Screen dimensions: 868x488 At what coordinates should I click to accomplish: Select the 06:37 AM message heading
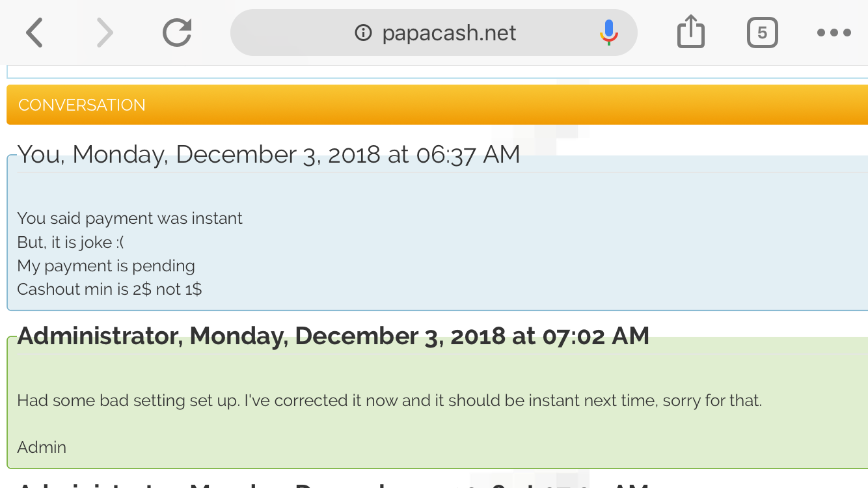tap(268, 155)
